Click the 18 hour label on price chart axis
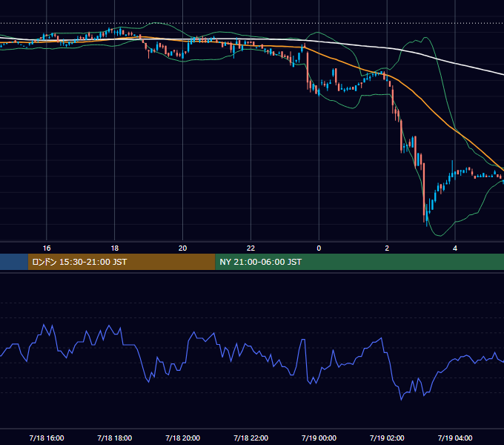The width and height of the screenshot is (504, 445). pos(115,248)
